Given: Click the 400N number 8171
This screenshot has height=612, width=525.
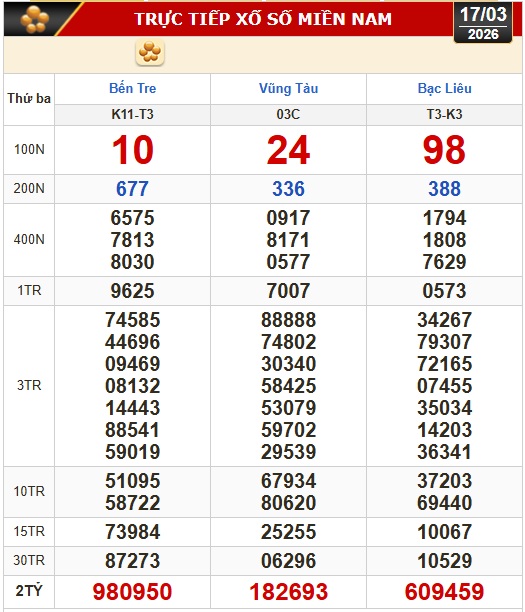Looking at the screenshot, I should 288,240.
